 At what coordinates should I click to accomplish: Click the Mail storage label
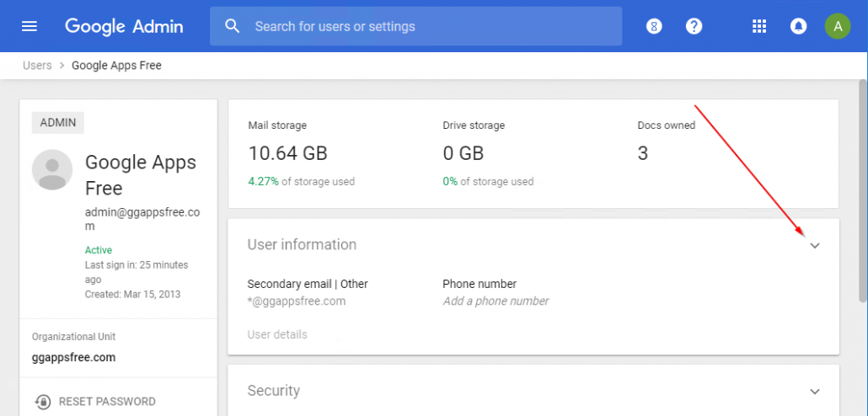tap(277, 125)
